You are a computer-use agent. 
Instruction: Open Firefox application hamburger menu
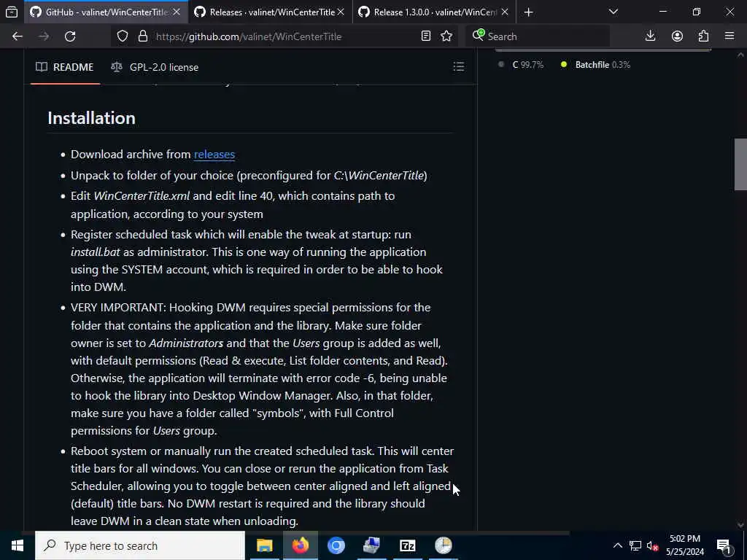tap(729, 36)
